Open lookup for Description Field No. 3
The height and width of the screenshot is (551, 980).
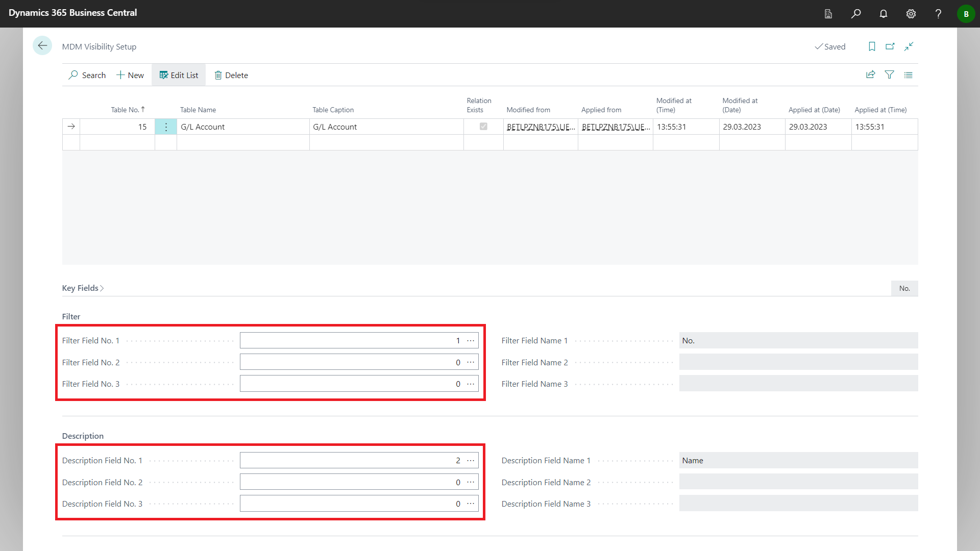pyautogui.click(x=471, y=504)
